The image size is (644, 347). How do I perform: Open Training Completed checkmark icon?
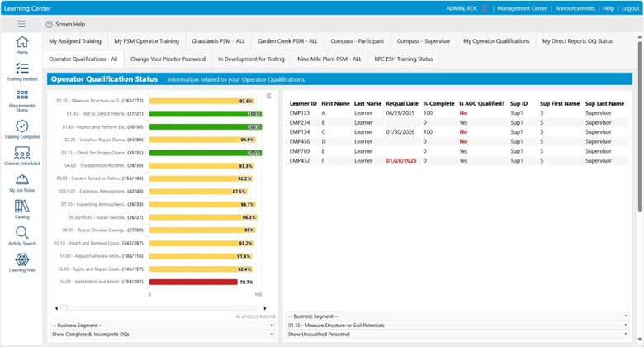pyautogui.click(x=22, y=126)
